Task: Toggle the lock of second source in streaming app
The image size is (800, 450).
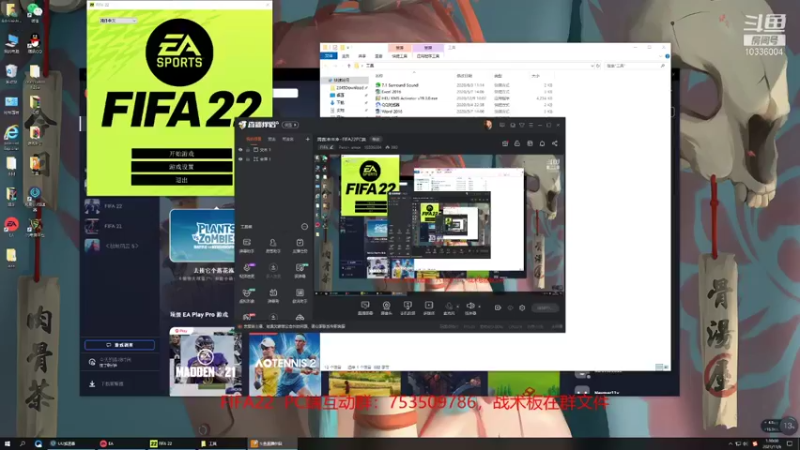Action: click(248, 159)
